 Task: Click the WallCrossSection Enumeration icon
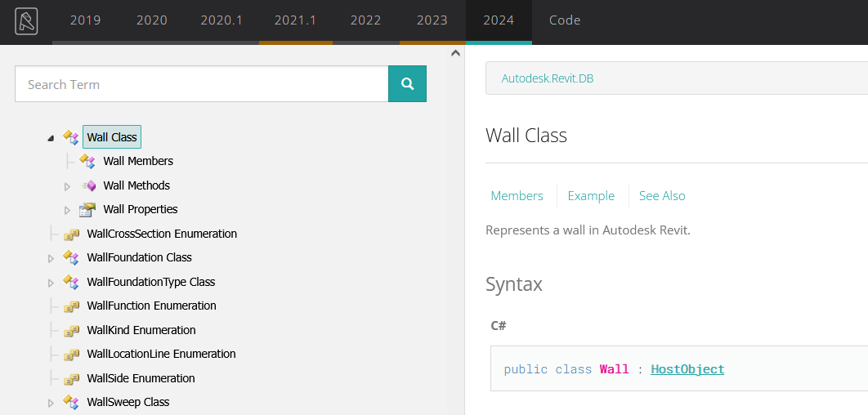pos(71,234)
